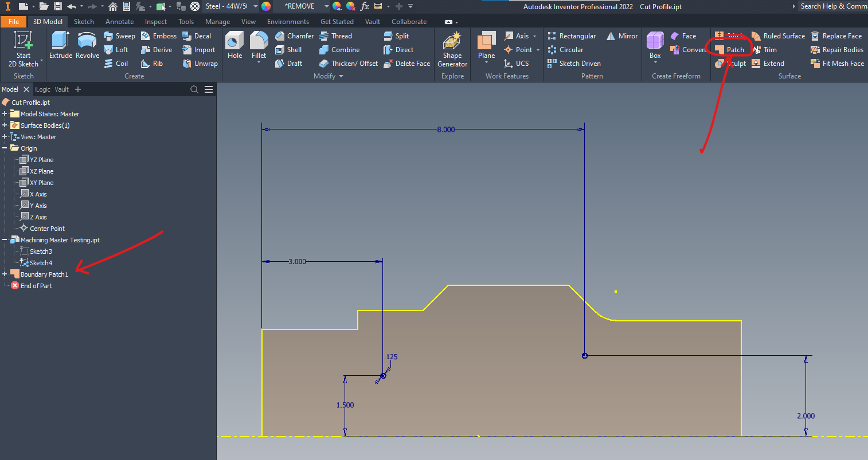
Task: Collapse the Origin folder in the browser
Action: coord(5,148)
